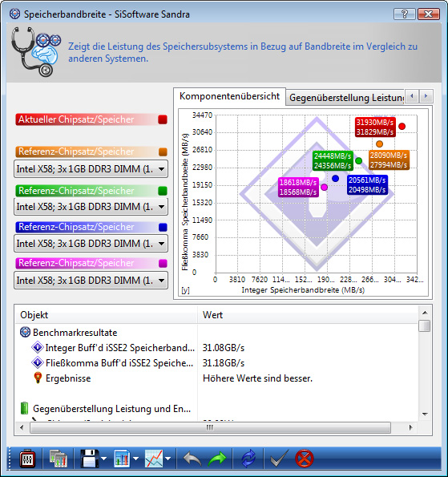448x477 pixels.
Task: Click the horizontal scrollbar thumb
Action: [210, 427]
